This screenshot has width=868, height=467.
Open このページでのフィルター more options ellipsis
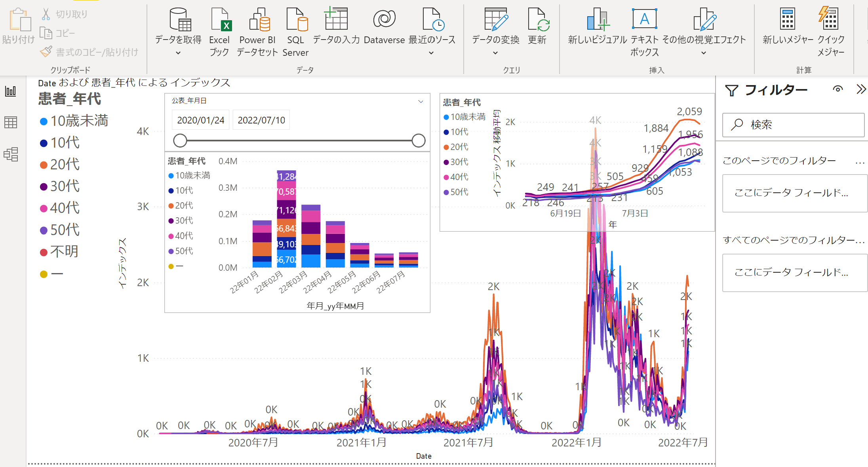[860, 162]
